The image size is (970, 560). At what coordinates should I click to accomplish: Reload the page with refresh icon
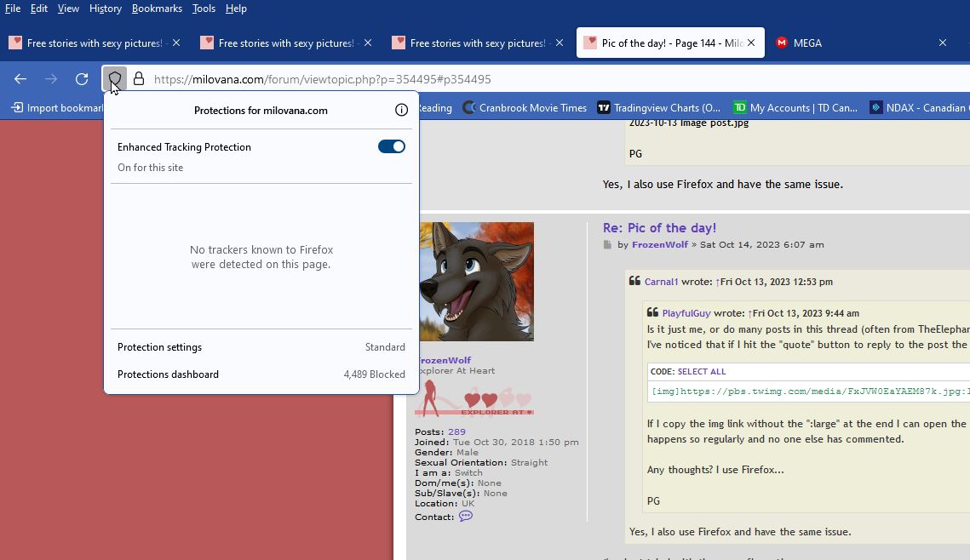pos(82,79)
